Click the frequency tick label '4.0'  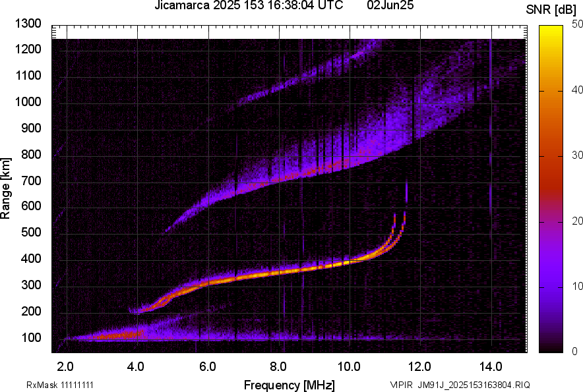[x=136, y=366]
